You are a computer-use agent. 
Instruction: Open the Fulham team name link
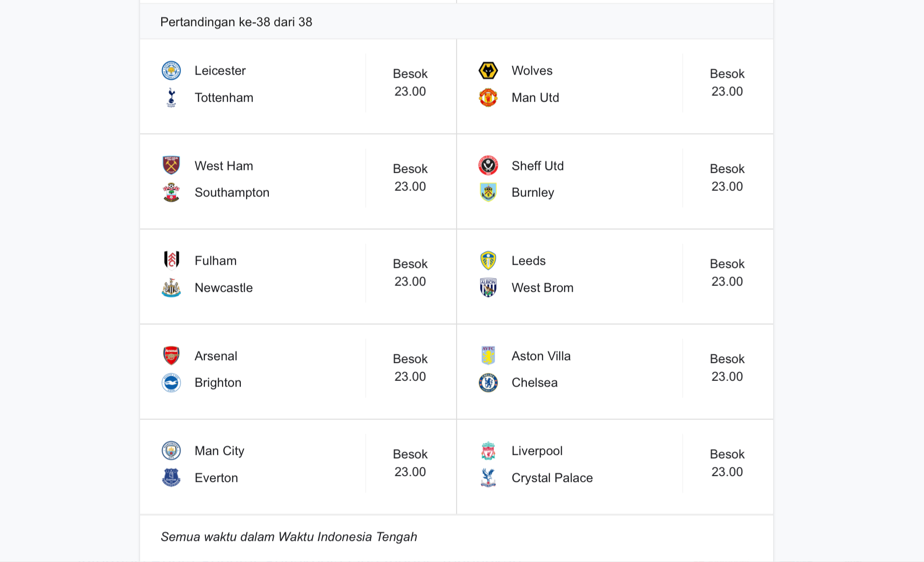[215, 261]
